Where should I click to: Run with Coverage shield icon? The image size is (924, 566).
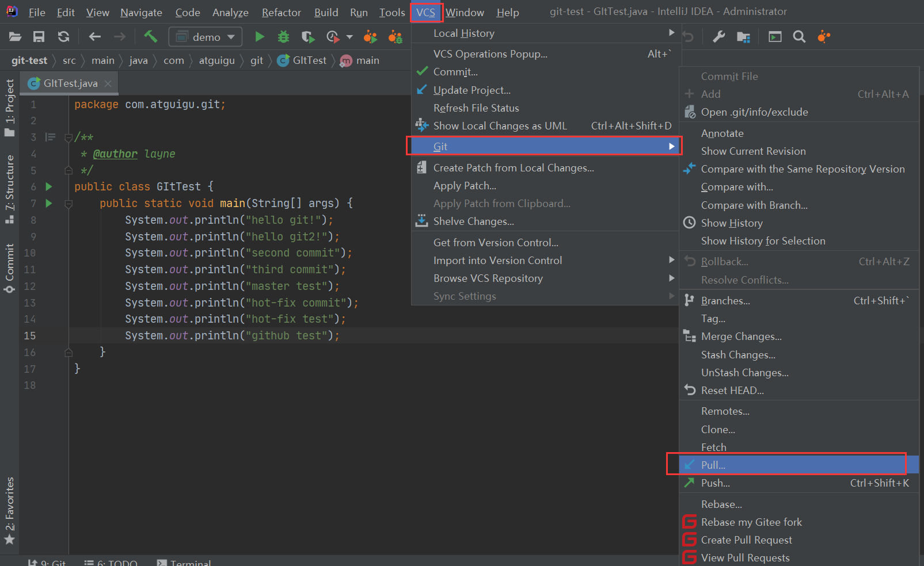[x=308, y=37]
